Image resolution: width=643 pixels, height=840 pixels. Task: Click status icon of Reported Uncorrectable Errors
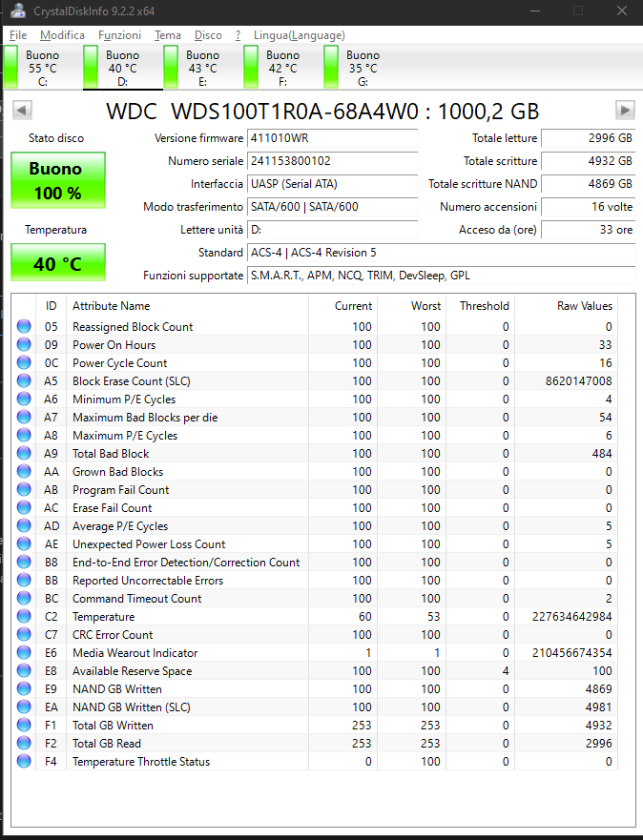pos(24,580)
